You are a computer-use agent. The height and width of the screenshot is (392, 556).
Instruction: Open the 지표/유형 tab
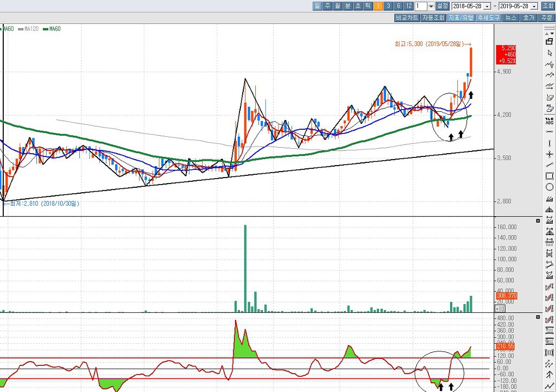(461, 17)
